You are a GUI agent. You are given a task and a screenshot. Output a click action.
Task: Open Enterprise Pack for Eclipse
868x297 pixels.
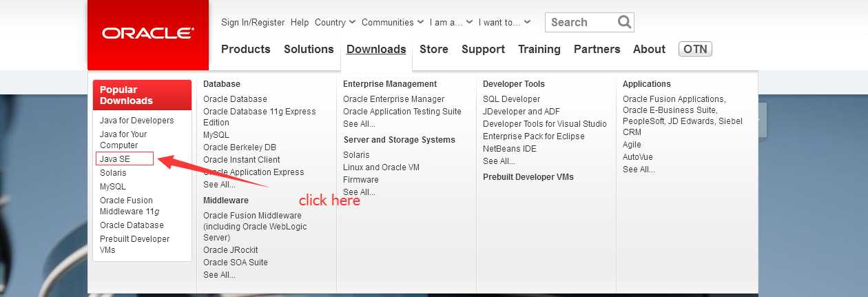click(x=534, y=136)
